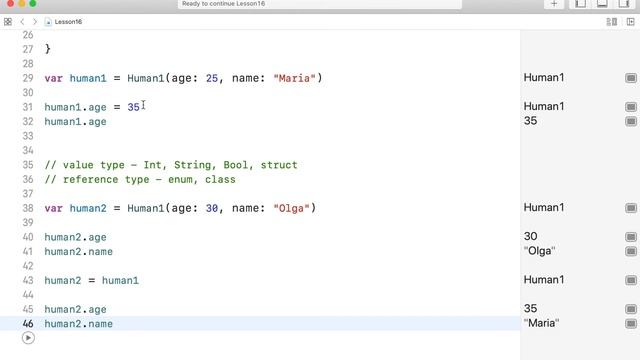Click the closing brace on line 27
Viewport: 640px width, 360px height.
pyautogui.click(x=48, y=49)
